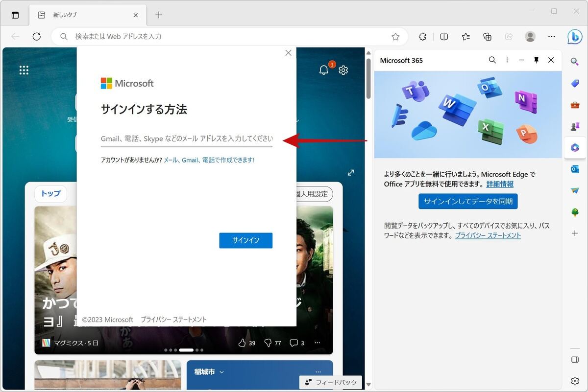Reload the page with refresh icon
588x392 pixels.
(x=36, y=37)
